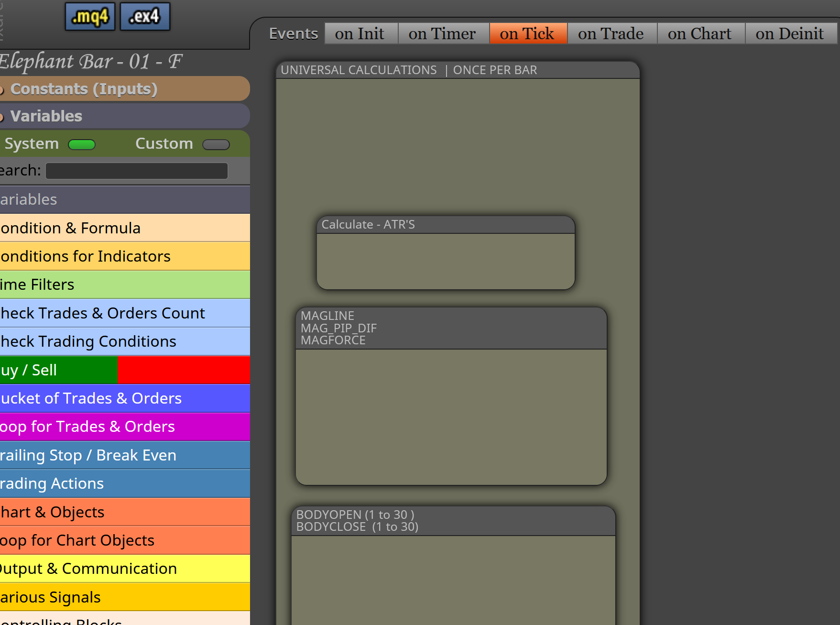The image size is (840, 625).
Task: Open Loop for Trades & Orders category
Action: point(125,427)
